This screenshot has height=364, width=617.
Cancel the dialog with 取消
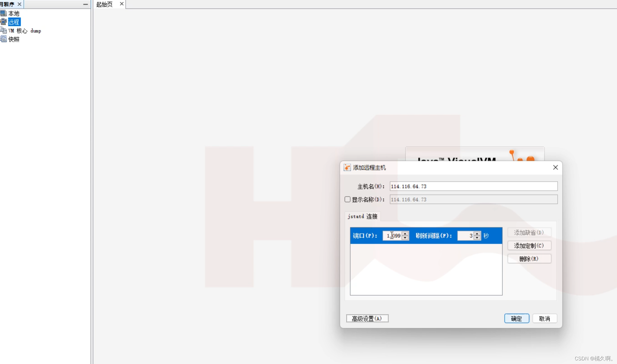pyautogui.click(x=545, y=319)
